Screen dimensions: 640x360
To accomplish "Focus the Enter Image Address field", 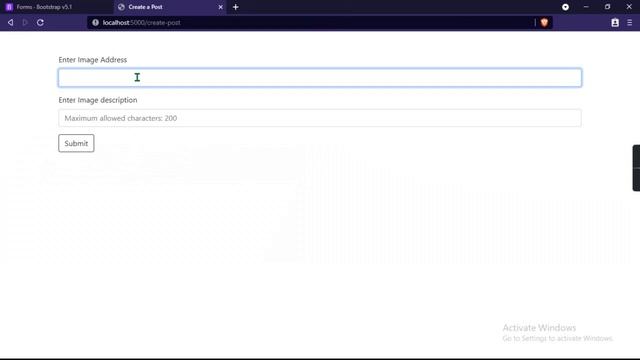I will [x=320, y=78].
